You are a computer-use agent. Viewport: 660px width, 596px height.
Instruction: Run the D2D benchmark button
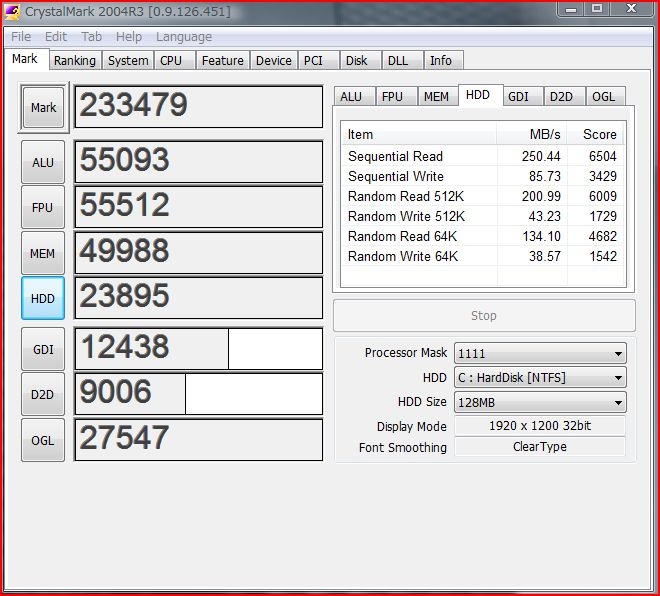pyautogui.click(x=43, y=394)
